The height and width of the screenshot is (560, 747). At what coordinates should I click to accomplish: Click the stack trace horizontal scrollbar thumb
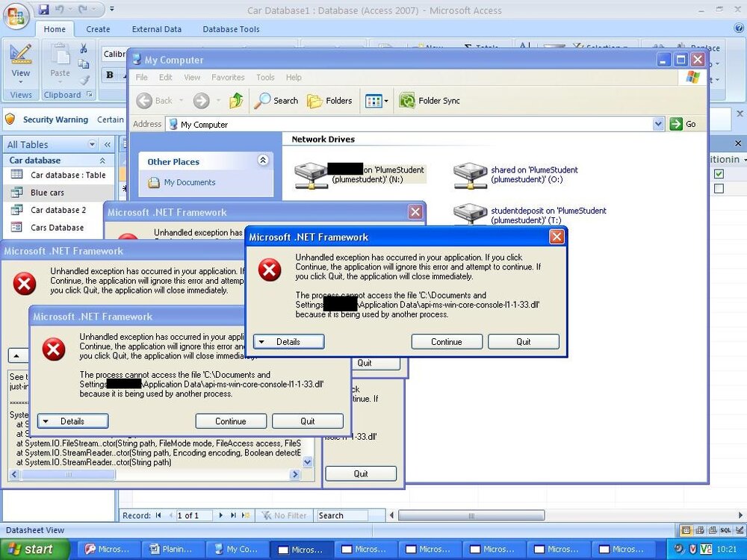click(x=68, y=474)
